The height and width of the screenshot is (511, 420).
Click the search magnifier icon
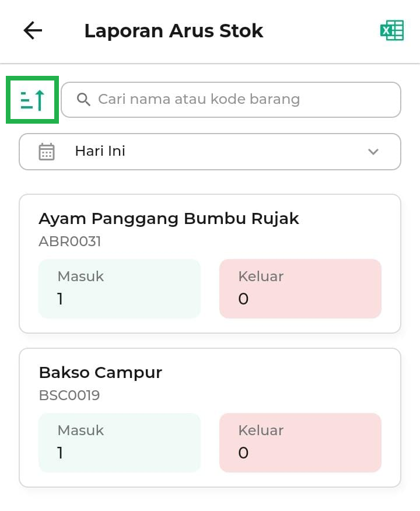point(83,99)
